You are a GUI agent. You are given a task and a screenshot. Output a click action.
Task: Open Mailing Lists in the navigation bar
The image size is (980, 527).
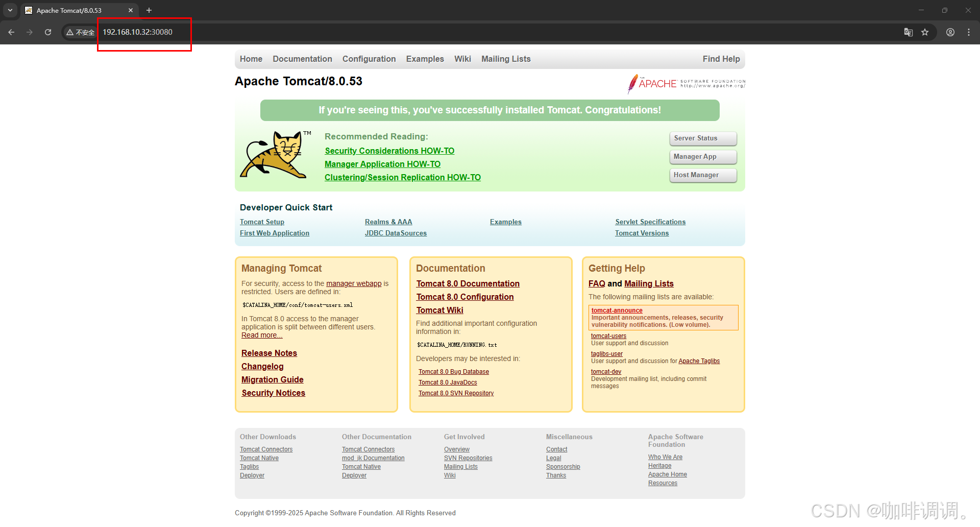point(506,59)
